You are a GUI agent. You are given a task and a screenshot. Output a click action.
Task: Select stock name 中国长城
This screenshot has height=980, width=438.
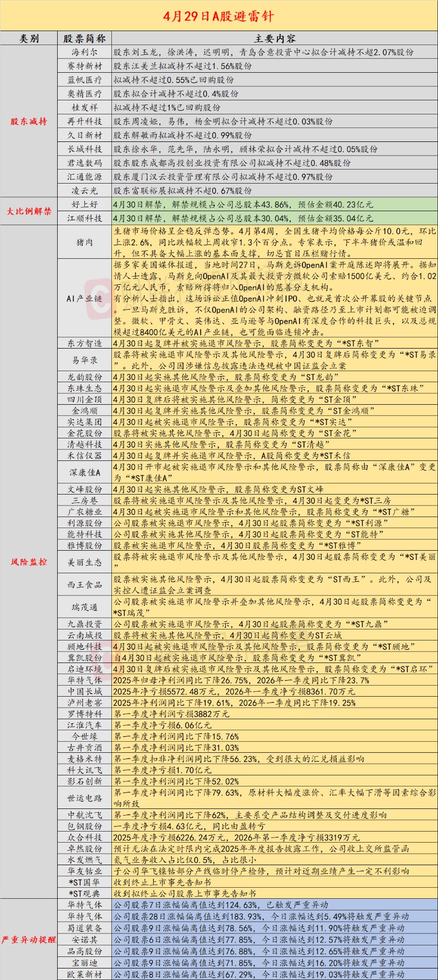85,692
